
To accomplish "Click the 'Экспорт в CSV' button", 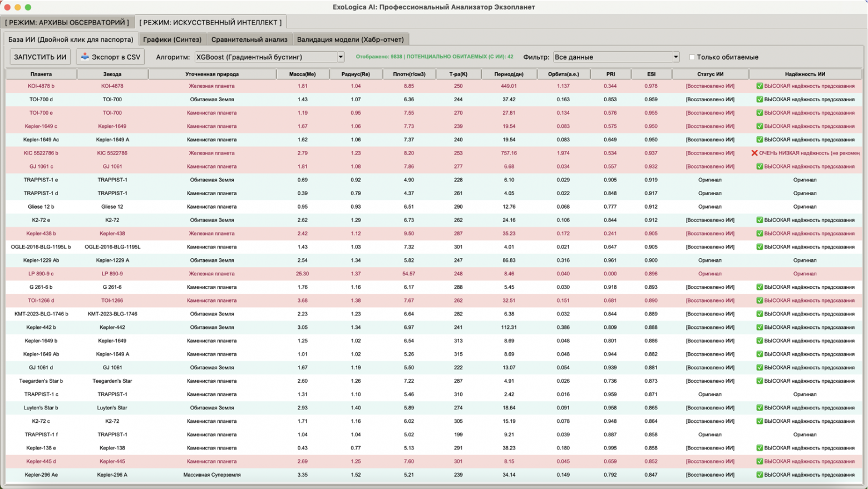I will (110, 57).
